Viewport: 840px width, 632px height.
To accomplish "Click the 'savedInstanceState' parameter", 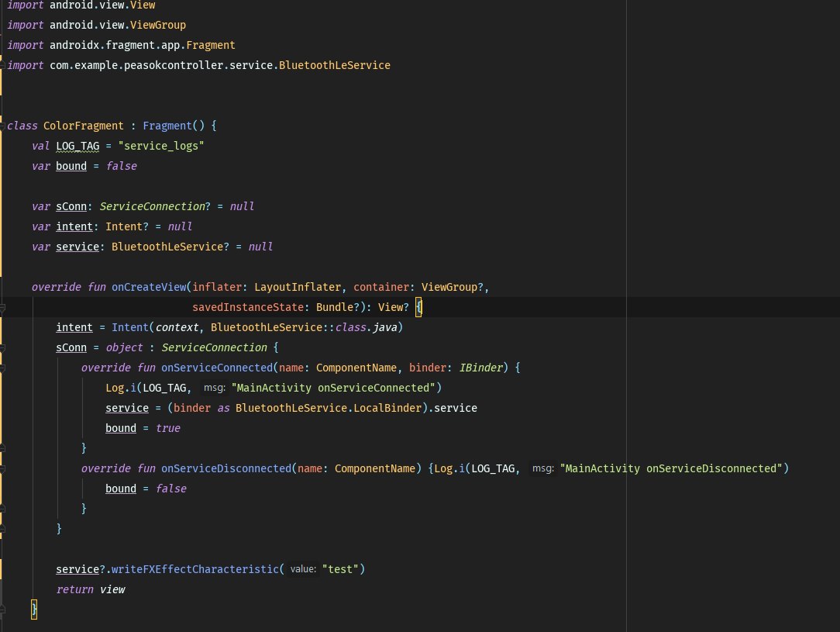I will (248, 308).
